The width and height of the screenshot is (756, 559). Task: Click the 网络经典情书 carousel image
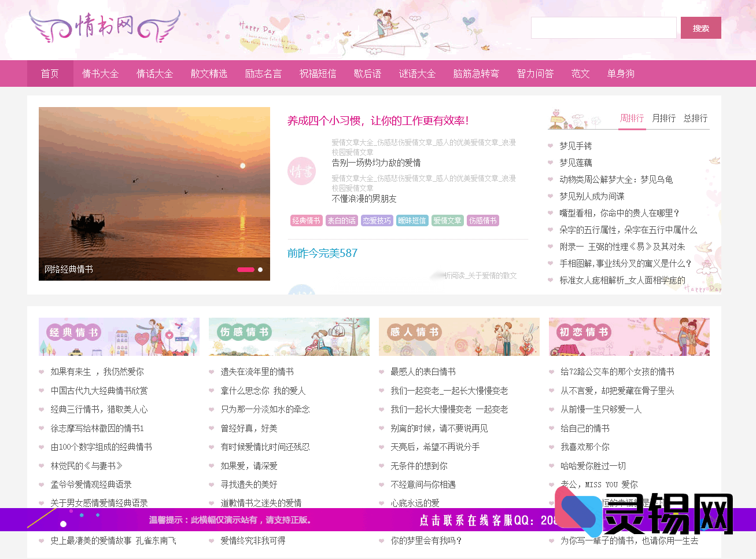[154, 193]
